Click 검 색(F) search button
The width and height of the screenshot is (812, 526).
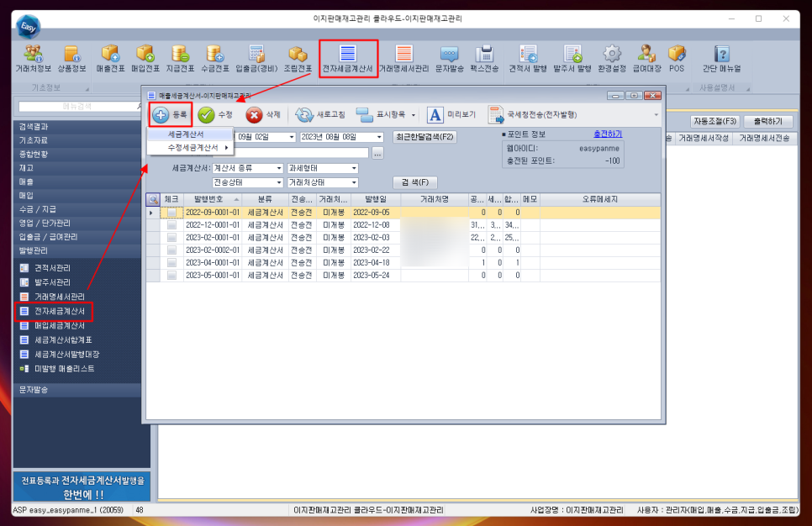[414, 182]
